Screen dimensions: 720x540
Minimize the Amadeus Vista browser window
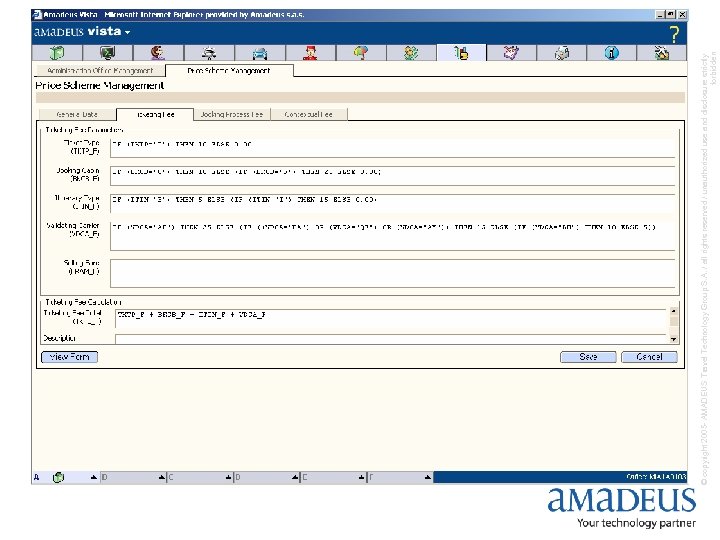point(660,15)
